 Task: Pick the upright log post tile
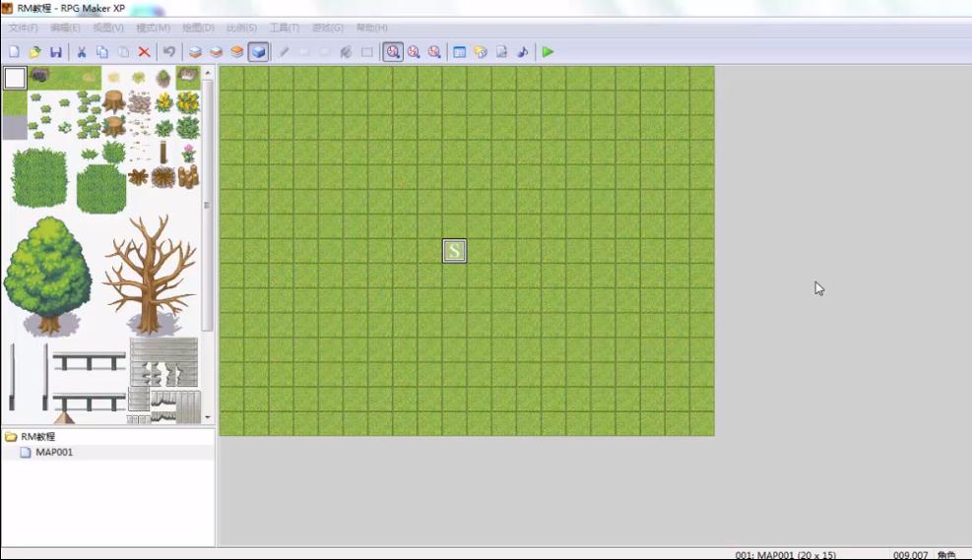[x=163, y=152]
